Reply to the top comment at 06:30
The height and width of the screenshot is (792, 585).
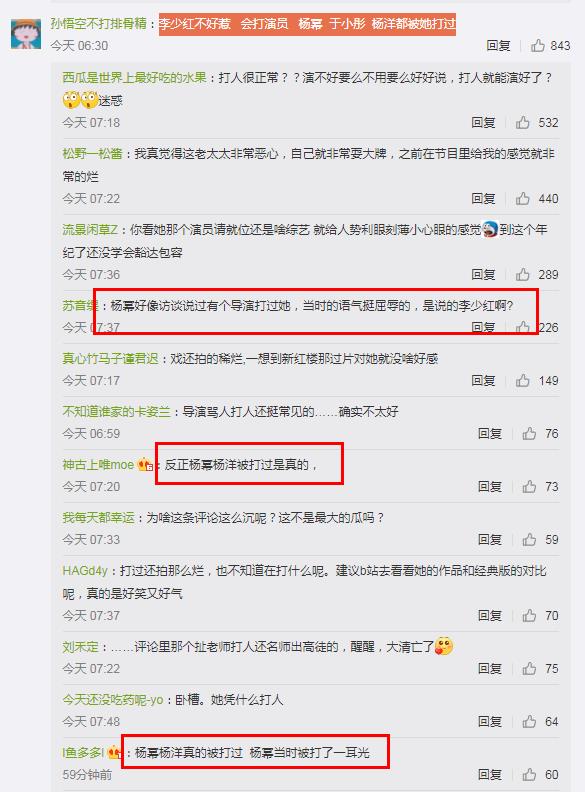click(498, 46)
